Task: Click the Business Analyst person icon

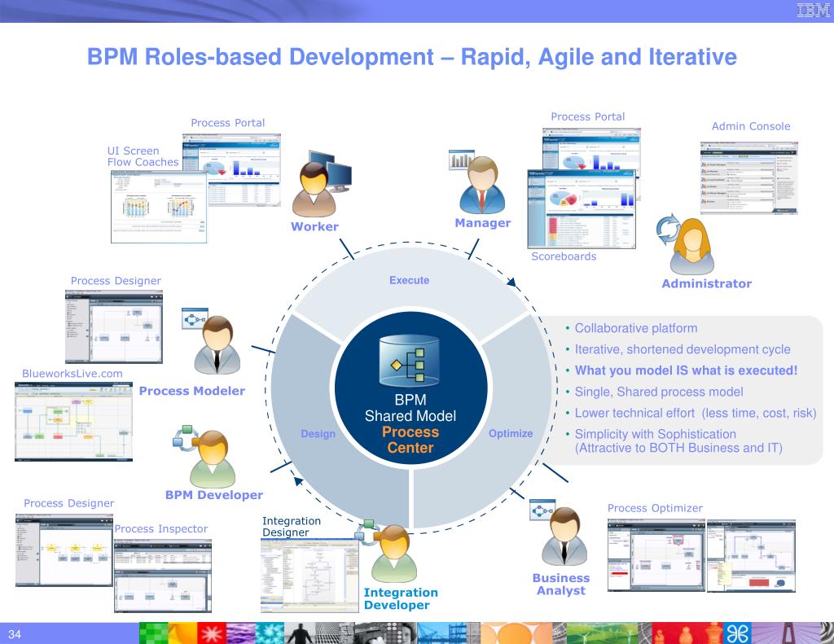Action: (564, 536)
